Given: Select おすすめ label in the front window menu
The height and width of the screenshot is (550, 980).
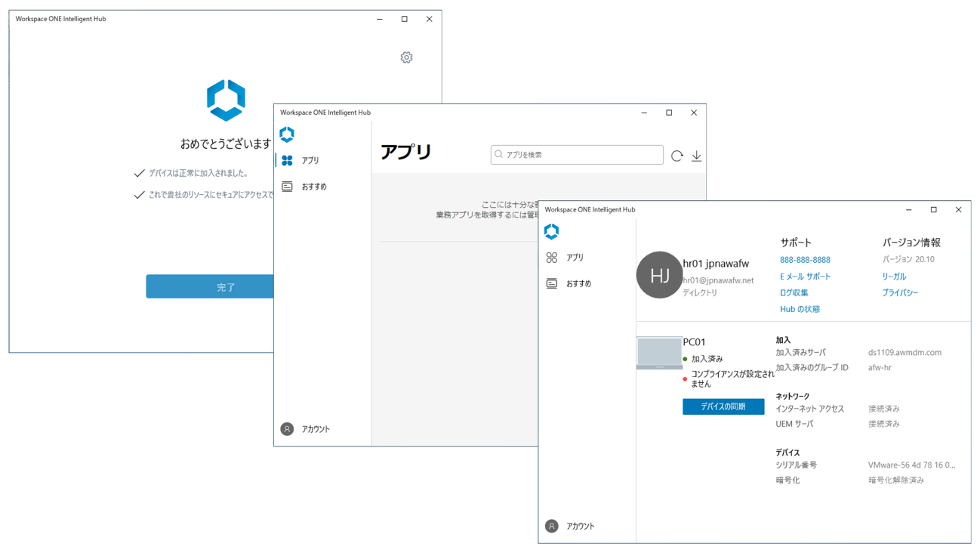Looking at the screenshot, I should (579, 283).
